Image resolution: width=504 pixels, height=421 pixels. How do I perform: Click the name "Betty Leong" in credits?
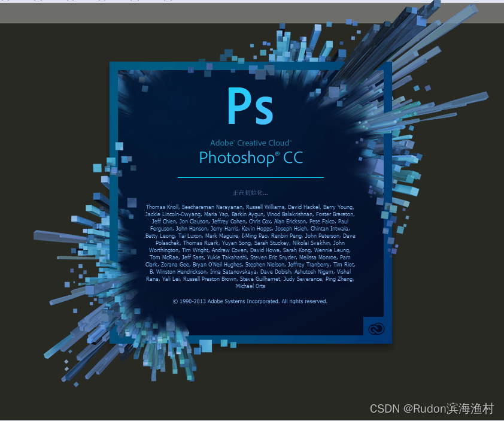(x=160, y=236)
